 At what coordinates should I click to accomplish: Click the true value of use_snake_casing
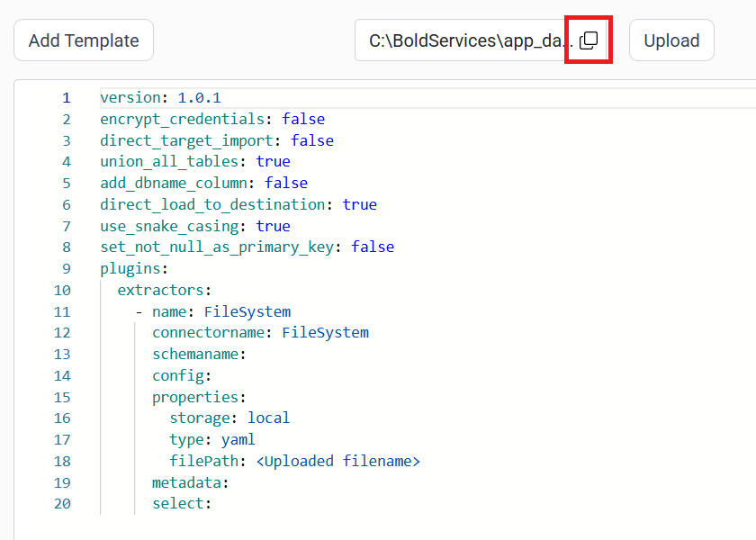(x=273, y=225)
